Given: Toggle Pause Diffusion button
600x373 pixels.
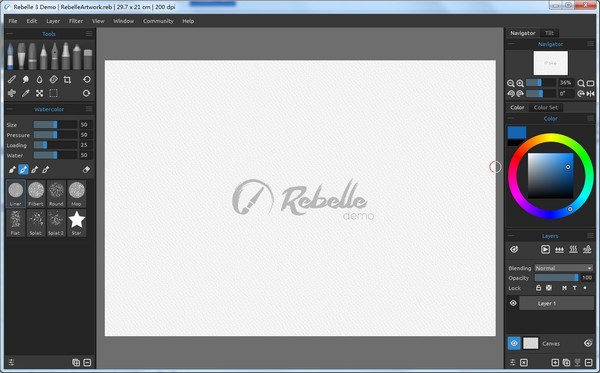Looking at the screenshot, I should click(x=545, y=250).
